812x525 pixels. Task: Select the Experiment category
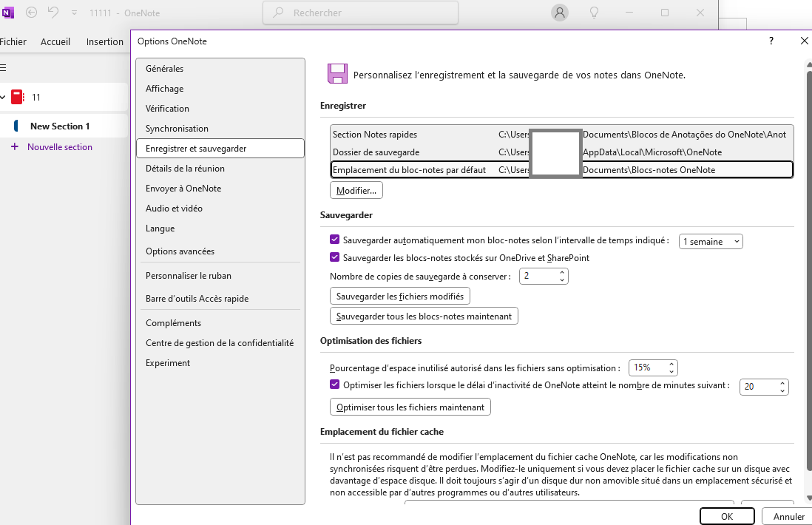(220, 363)
